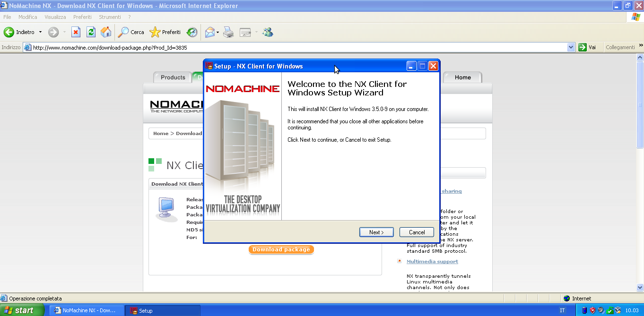
Task: Click the taskbar clock 10.03
Action: 632,310
